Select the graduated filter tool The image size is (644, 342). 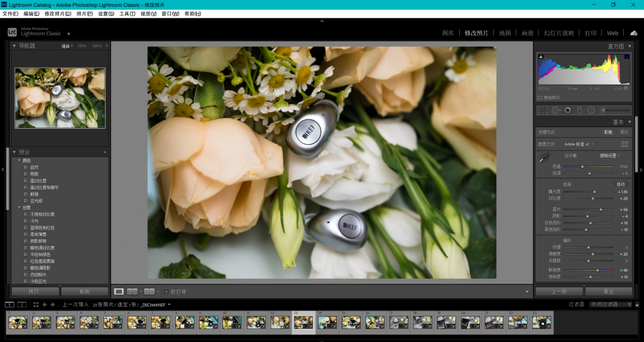point(580,110)
